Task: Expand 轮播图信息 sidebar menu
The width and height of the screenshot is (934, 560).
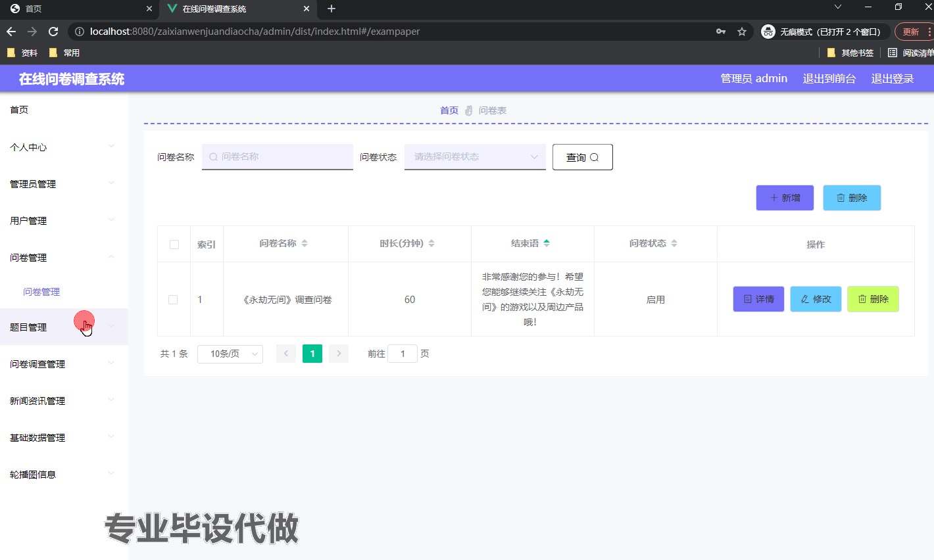Action: tap(64, 474)
